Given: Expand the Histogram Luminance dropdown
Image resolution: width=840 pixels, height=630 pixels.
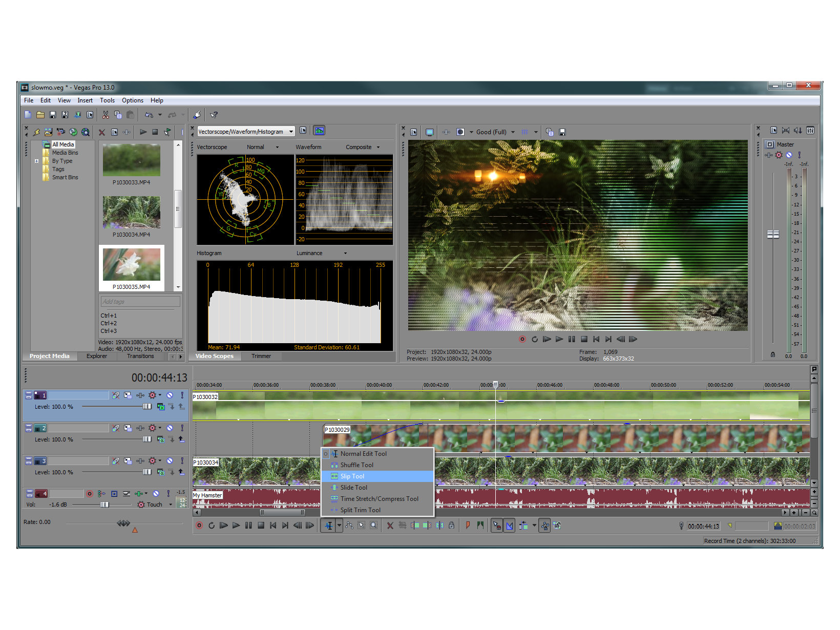Looking at the screenshot, I should (345, 253).
